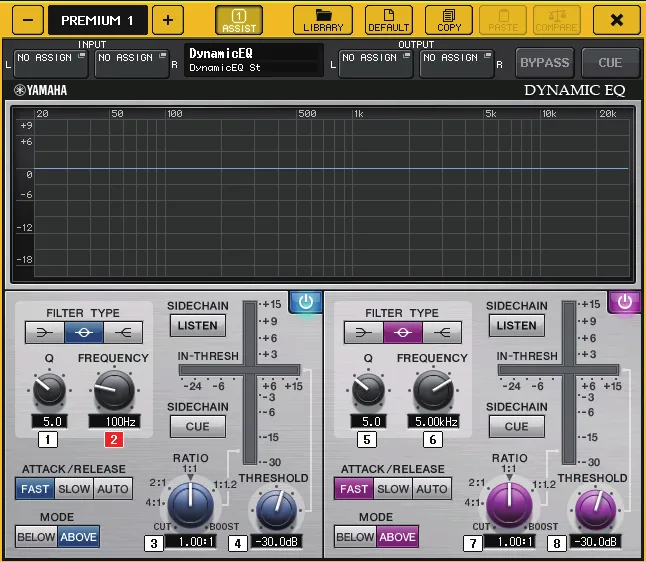Click the purple band Q value 5.0
Screen dimensions: 646x562
pyautogui.click(x=368, y=422)
